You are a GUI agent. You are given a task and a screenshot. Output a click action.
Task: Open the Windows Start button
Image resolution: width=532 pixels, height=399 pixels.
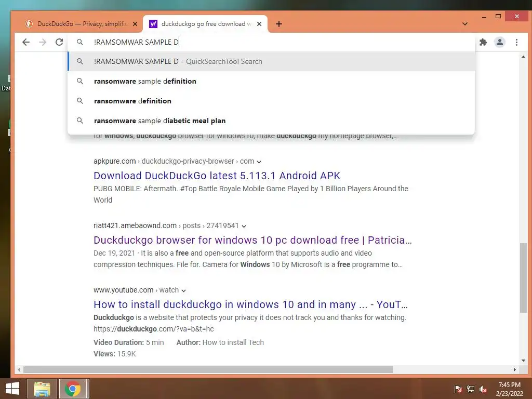coord(12,389)
